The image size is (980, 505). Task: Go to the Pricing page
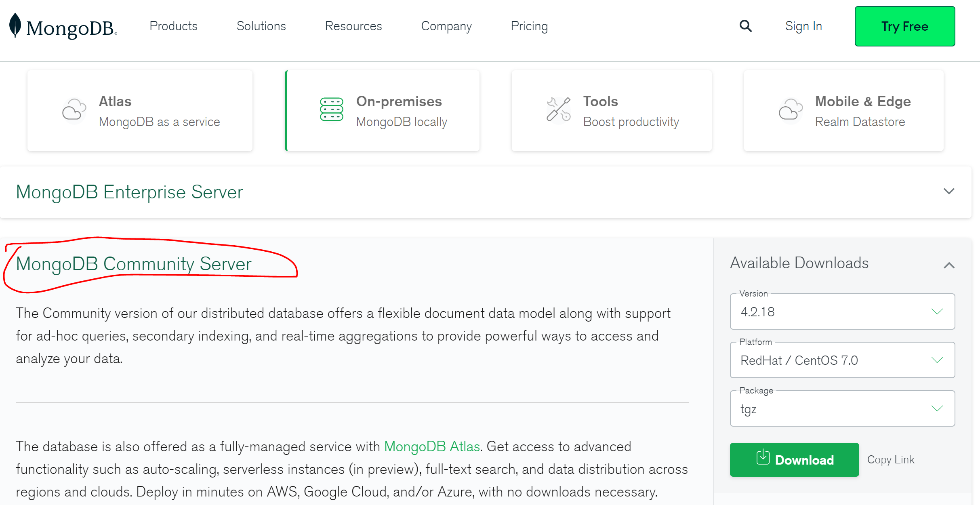coord(529,26)
